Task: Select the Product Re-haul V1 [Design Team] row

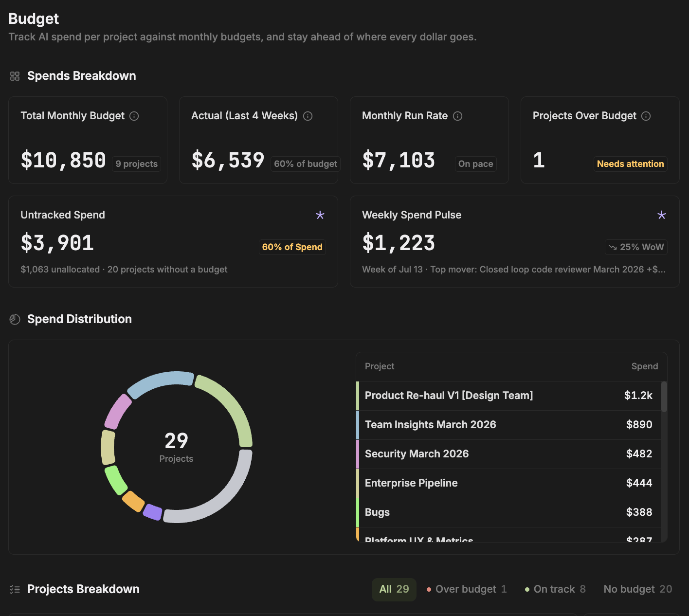Action: [508, 396]
